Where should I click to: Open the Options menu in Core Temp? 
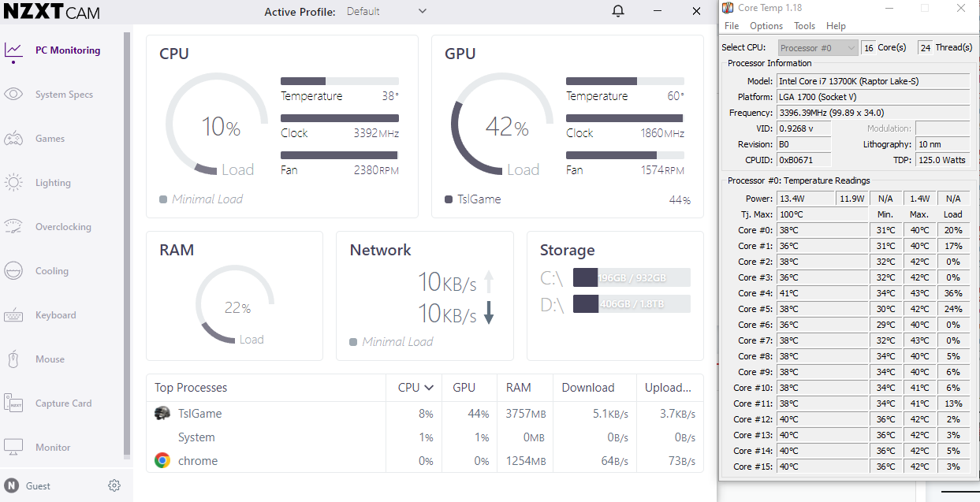[766, 26]
